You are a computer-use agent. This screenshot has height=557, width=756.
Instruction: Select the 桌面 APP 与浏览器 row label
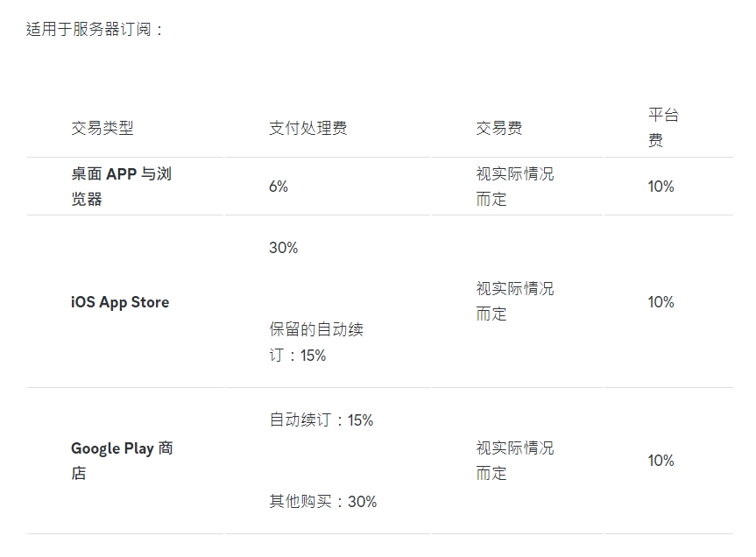click(x=121, y=187)
